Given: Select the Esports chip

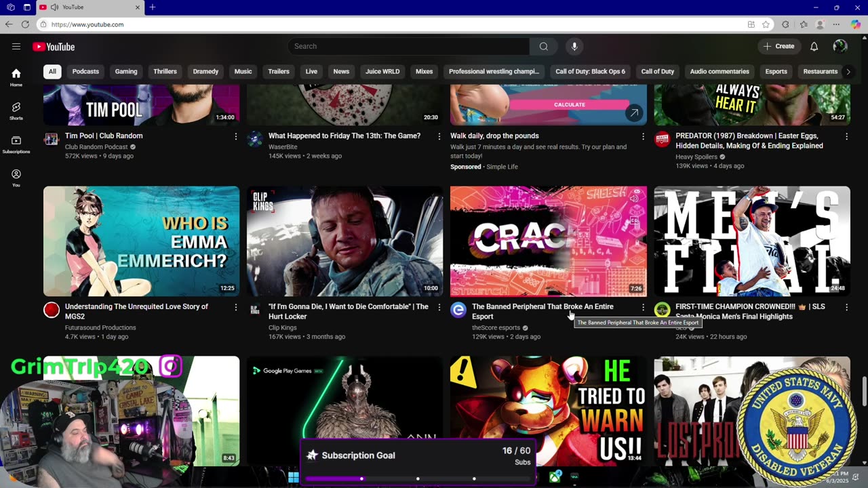Looking at the screenshot, I should (x=776, y=71).
